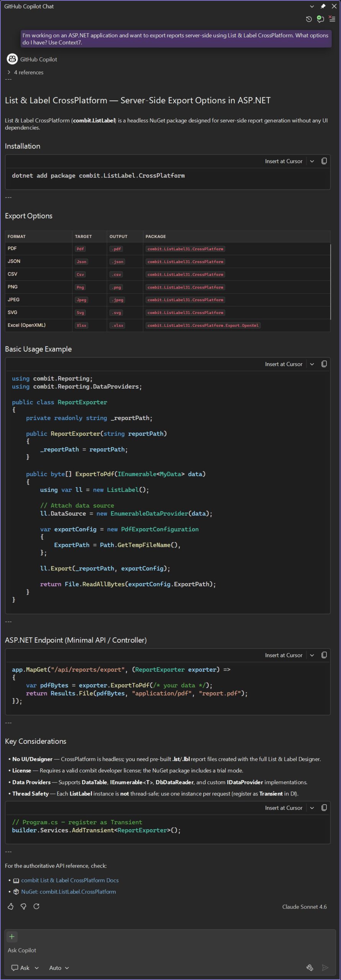Screen dimensions: 341x980
Task: Click the GitHub Copilot avatar icon
Action: click(x=12, y=59)
